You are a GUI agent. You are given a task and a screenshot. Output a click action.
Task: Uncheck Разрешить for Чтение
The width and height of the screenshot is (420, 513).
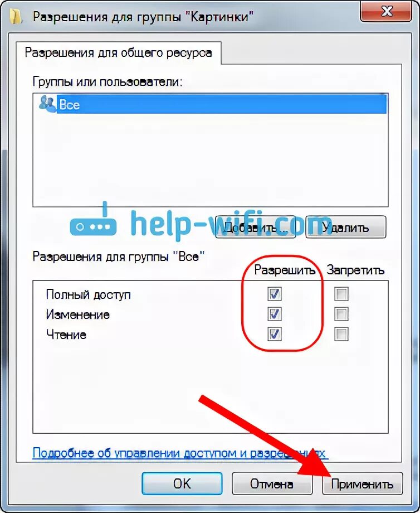pos(274,334)
